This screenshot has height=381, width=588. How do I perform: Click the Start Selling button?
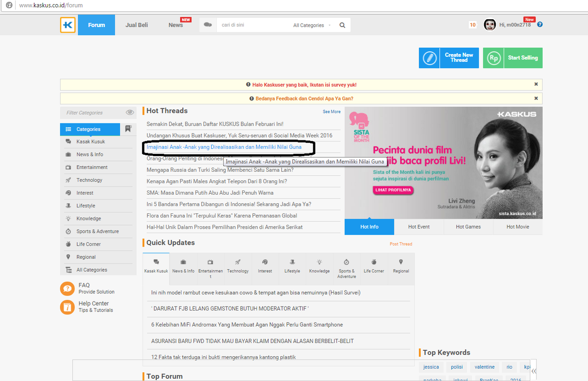tap(513, 58)
